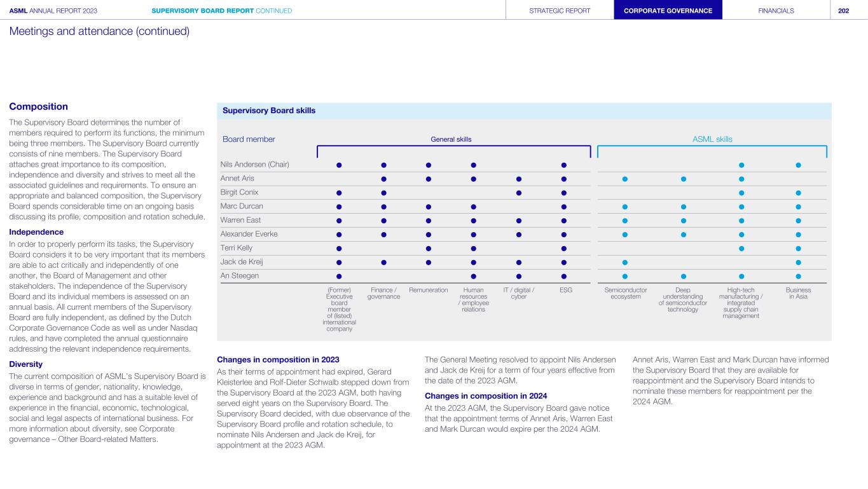The height and width of the screenshot is (489, 868).
Task: Click the Independence subheading
Action: click(36, 232)
